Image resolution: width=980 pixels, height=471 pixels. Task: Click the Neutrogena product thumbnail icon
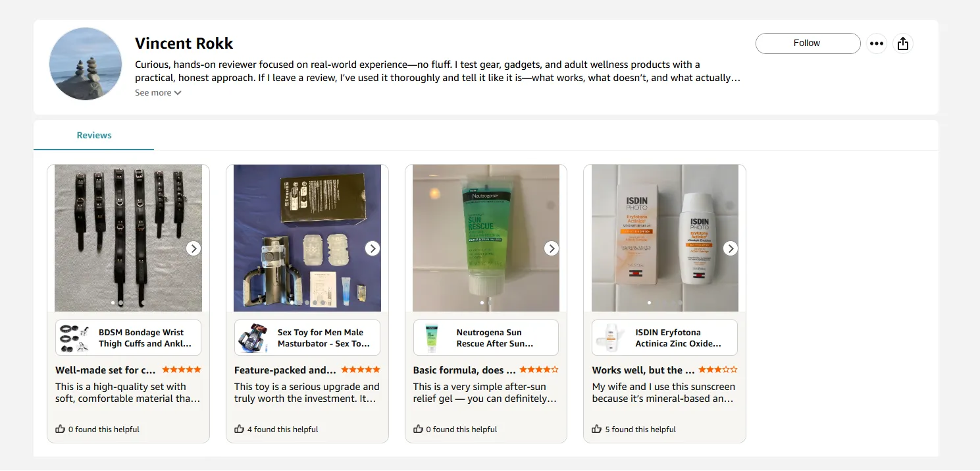432,337
